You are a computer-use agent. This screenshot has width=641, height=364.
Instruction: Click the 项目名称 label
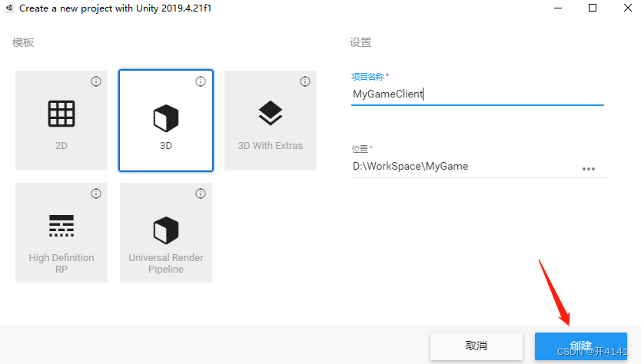click(x=367, y=77)
